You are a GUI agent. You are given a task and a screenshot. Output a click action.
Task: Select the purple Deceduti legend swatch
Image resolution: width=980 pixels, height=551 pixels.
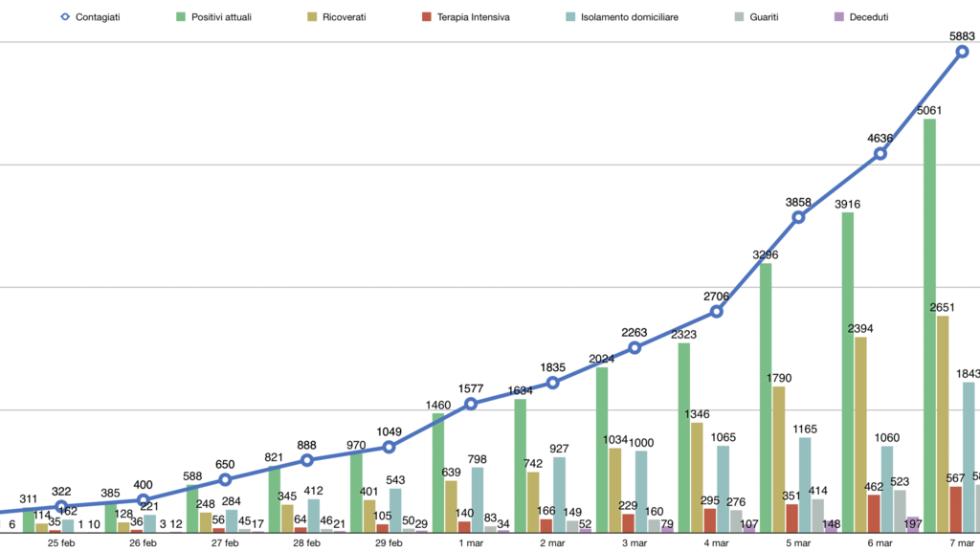click(x=838, y=17)
